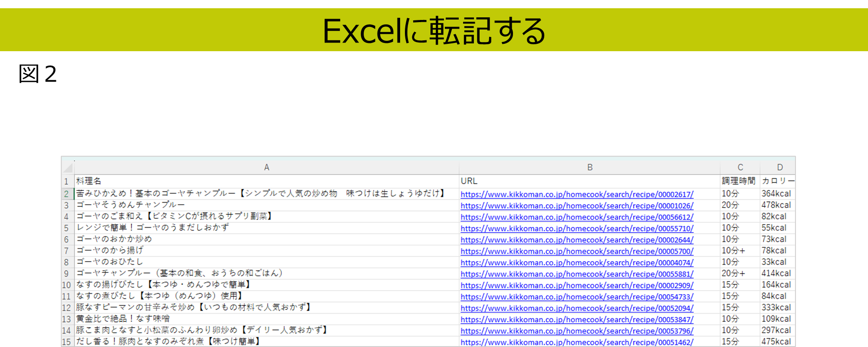Open the recipe/00051462 link
The height and width of the screenshot is (347, 868).
point(577,342)
